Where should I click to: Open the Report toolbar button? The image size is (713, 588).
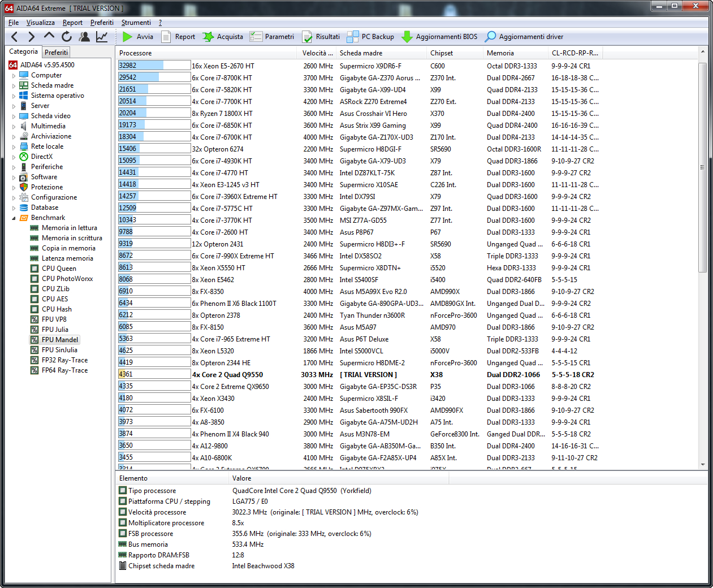click(178, 37)
